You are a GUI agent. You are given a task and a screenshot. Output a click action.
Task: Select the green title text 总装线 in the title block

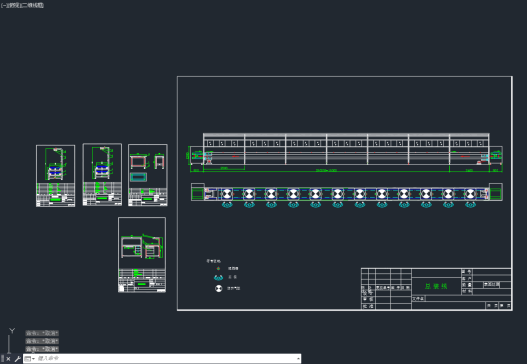coord(436,286)
